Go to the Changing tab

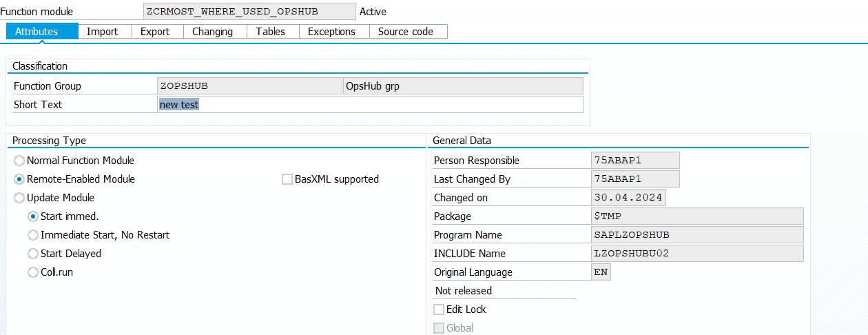click(212, 32)
